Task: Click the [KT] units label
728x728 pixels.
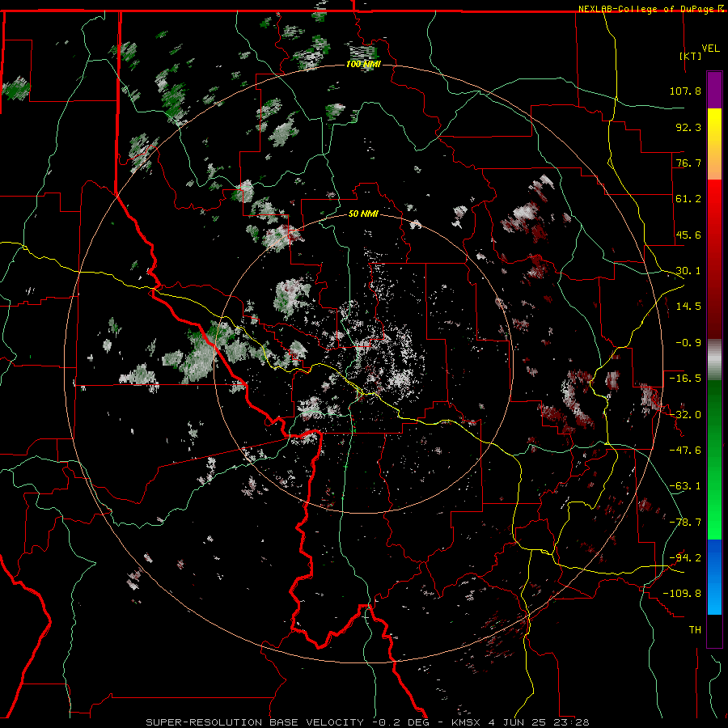Action: tap(691, 56)
